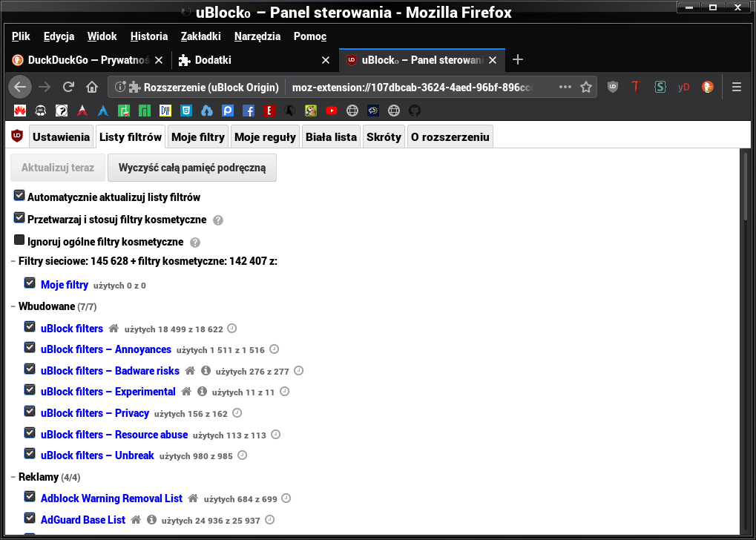Click info icon for Badware risks list
Image resolution: width=756 pixels, height=540 pixels.
206,371
